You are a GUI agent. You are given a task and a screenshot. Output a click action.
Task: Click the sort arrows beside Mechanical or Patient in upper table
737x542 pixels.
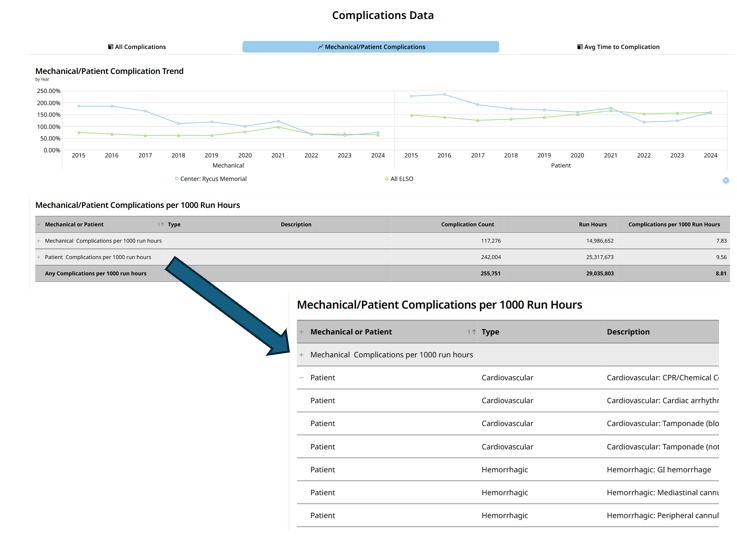[x=161, y=225]
